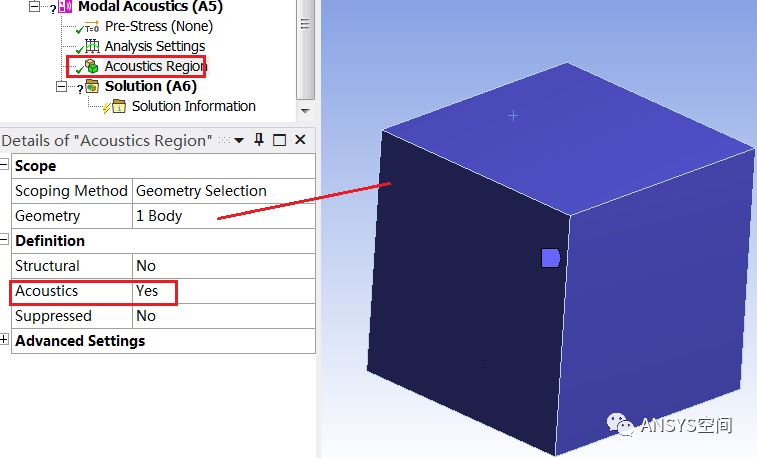Click the green Acoustics Region icon
757x458 pixels.
(x=91, y=67)
